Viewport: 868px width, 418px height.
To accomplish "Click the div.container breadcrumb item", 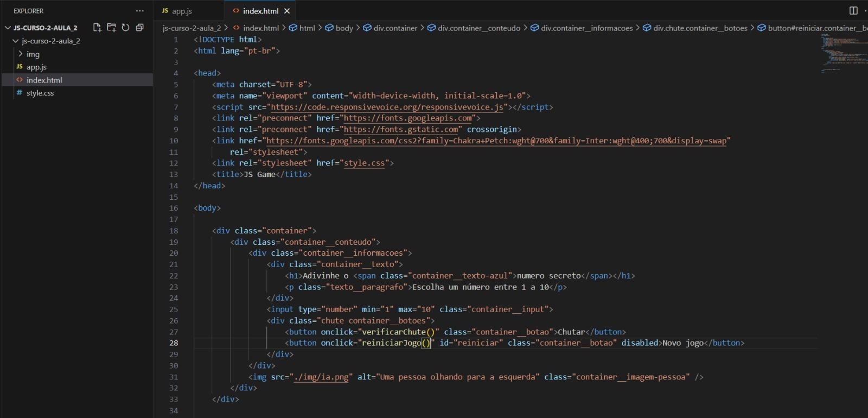I will [x=395, y=28].
